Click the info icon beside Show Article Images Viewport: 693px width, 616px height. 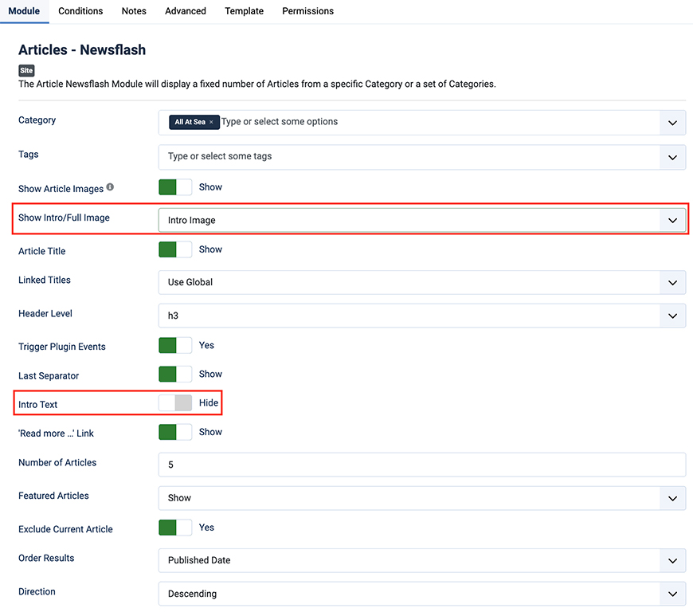[x=110, y=187]
